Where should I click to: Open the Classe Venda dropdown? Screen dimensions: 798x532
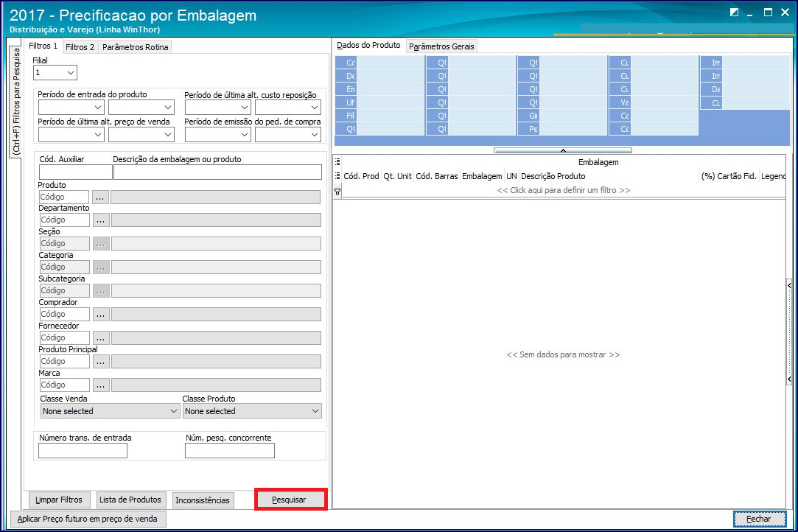pyautogui.click(x=110, y=411)
